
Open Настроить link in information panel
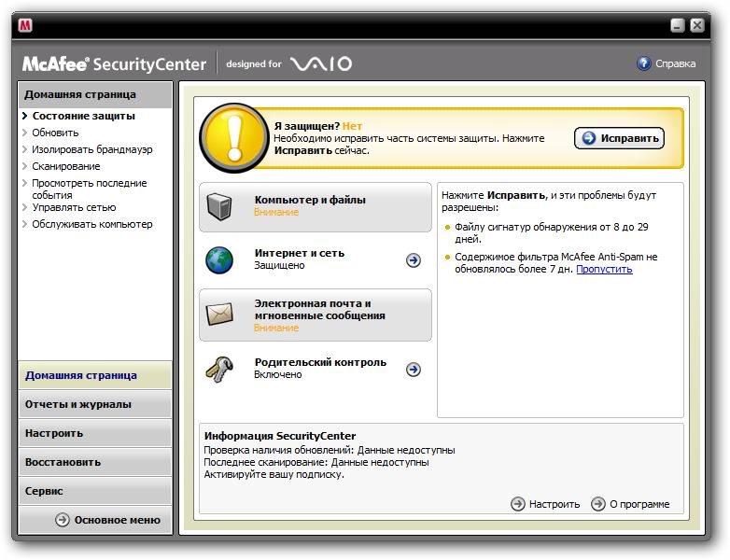[x=555, y=504]
